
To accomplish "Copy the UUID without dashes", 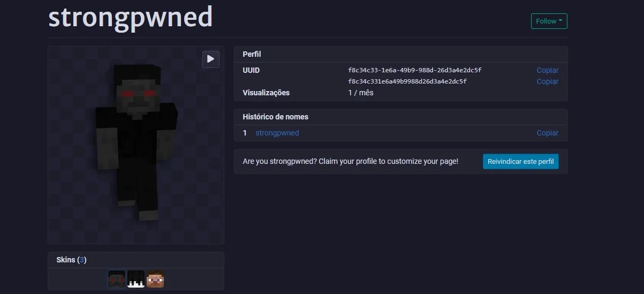I will point(547,81).
